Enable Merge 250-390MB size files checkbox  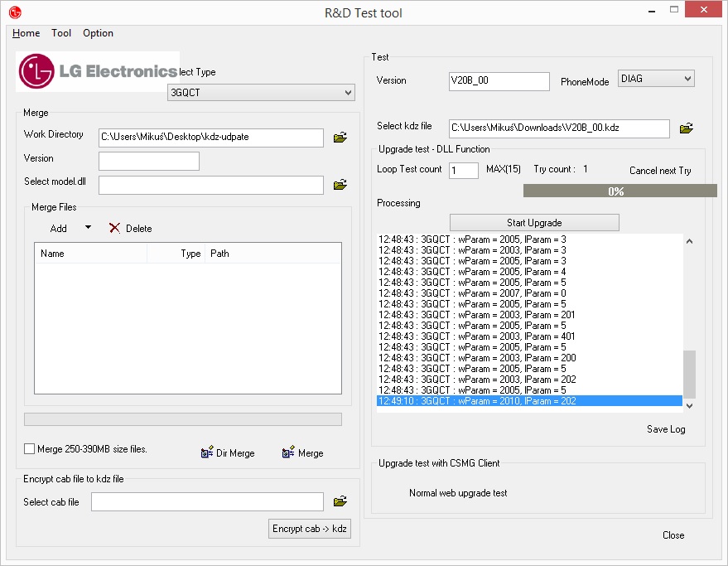(x=29, y=449)
